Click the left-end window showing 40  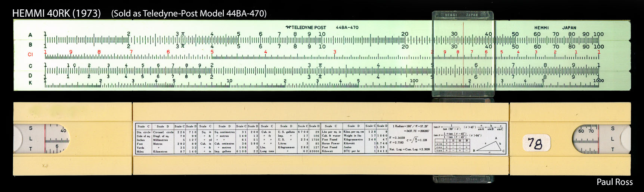coord(56,139)
